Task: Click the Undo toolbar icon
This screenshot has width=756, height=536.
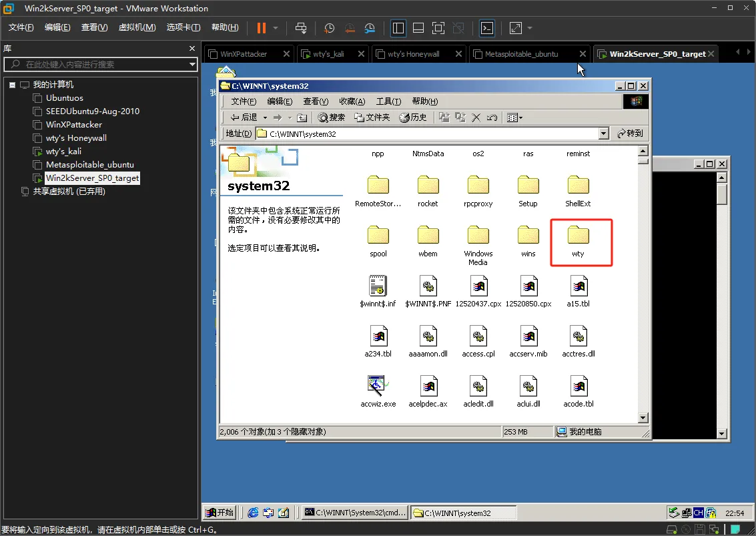Action: (492, 117)
